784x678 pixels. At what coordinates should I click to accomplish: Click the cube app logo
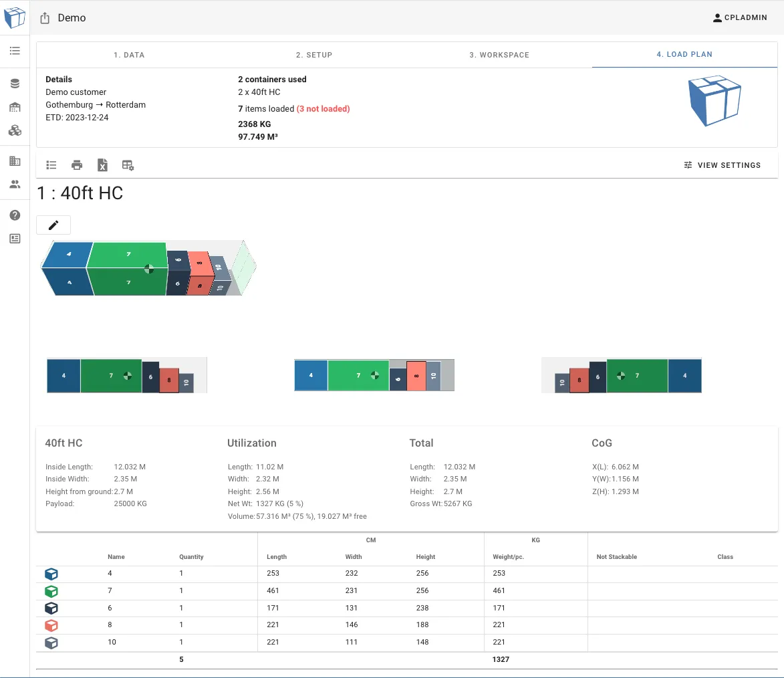coord(15,17)
